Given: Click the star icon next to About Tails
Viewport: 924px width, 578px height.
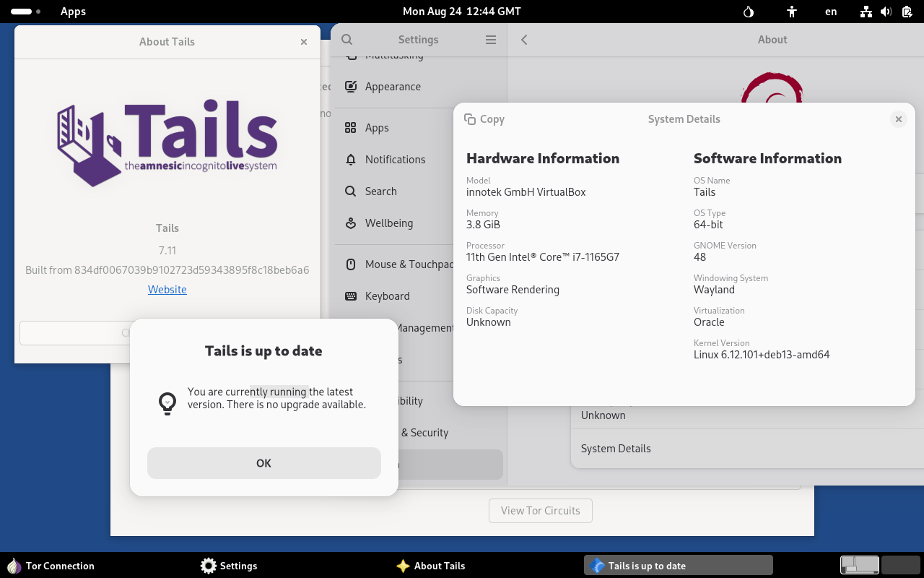Looking at the screenshot, I should 403,566.
